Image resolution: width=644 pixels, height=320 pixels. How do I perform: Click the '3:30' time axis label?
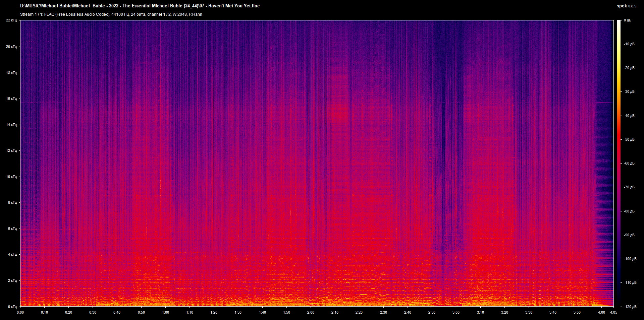(529, 312)
